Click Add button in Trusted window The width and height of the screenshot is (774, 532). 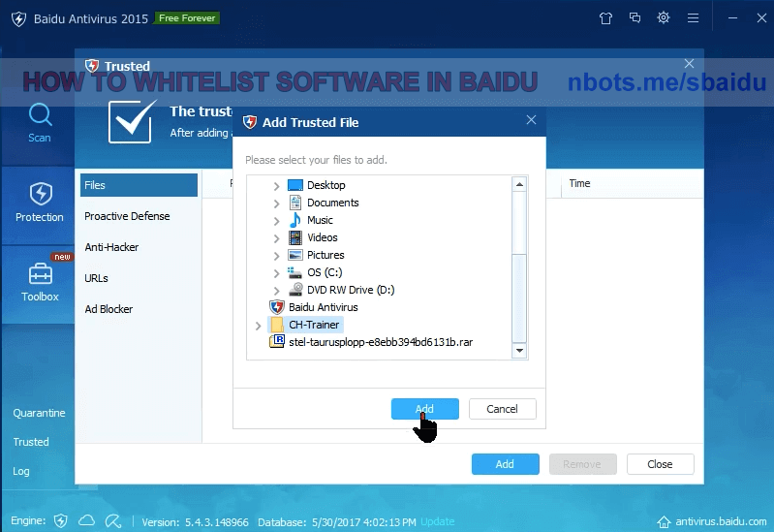(505, 464)
